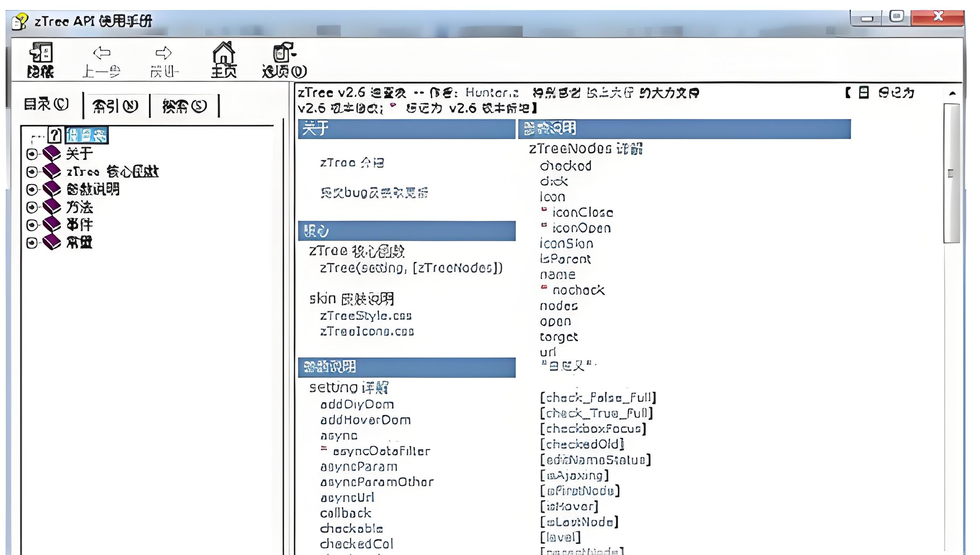
Task: Open the target property link
Action: [559, 337]
